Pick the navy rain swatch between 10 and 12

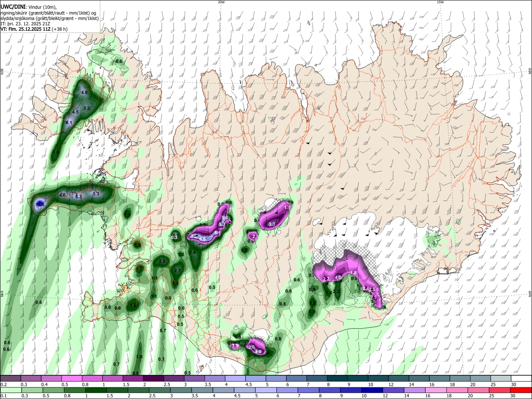pyautogui.click(x=372, y=390)
